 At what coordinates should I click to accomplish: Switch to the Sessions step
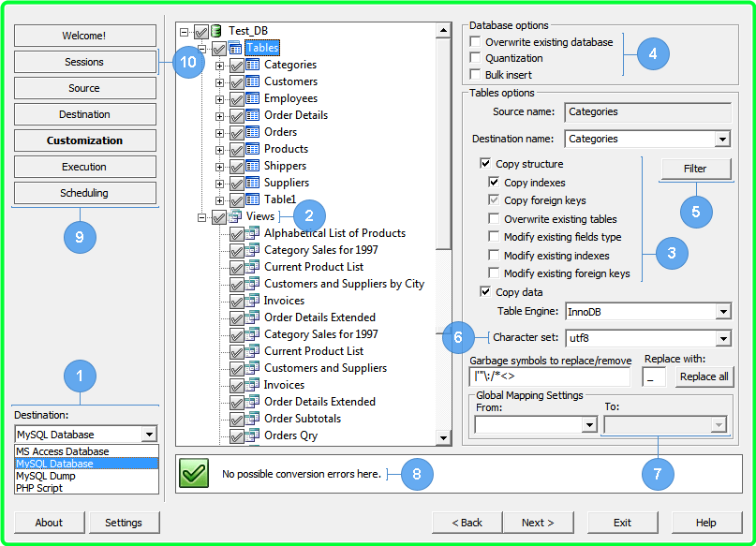[84, 62]
